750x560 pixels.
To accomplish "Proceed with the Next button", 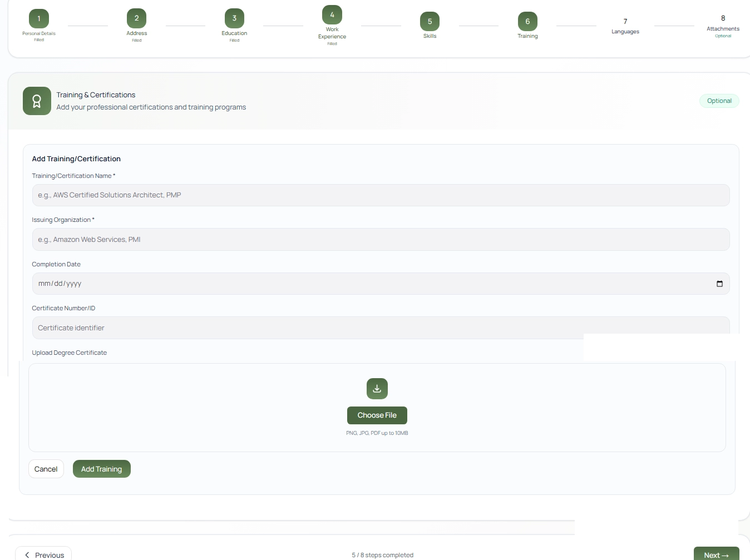I will coord(717,554).
